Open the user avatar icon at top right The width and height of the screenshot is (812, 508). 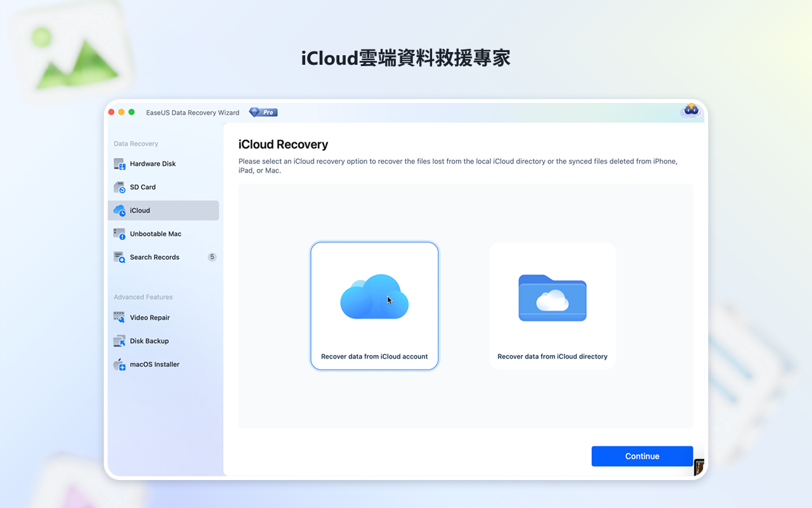pos(691,111)
